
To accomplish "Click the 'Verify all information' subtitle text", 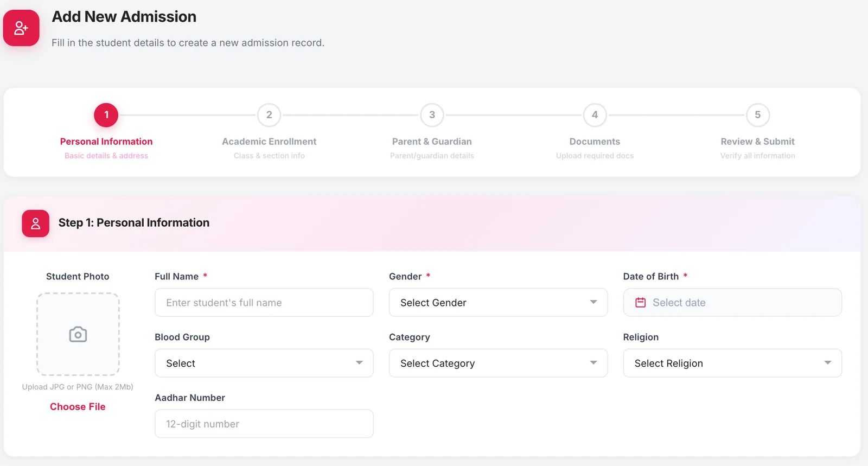I will (758, 156).
